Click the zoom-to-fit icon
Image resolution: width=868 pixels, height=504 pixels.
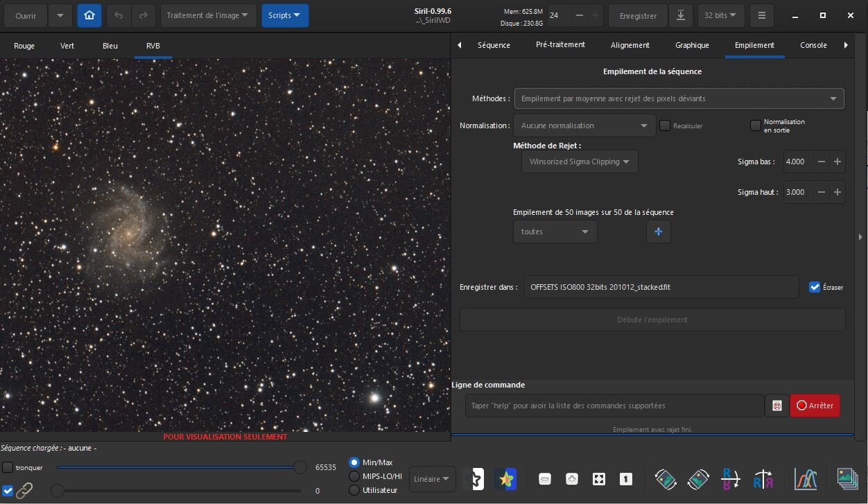pyautogui.click(x=598, y=479)
